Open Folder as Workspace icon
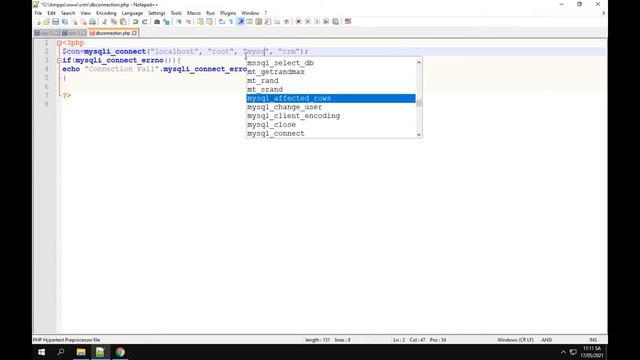This screenshot has width=640, height=360. coord(277,22)
